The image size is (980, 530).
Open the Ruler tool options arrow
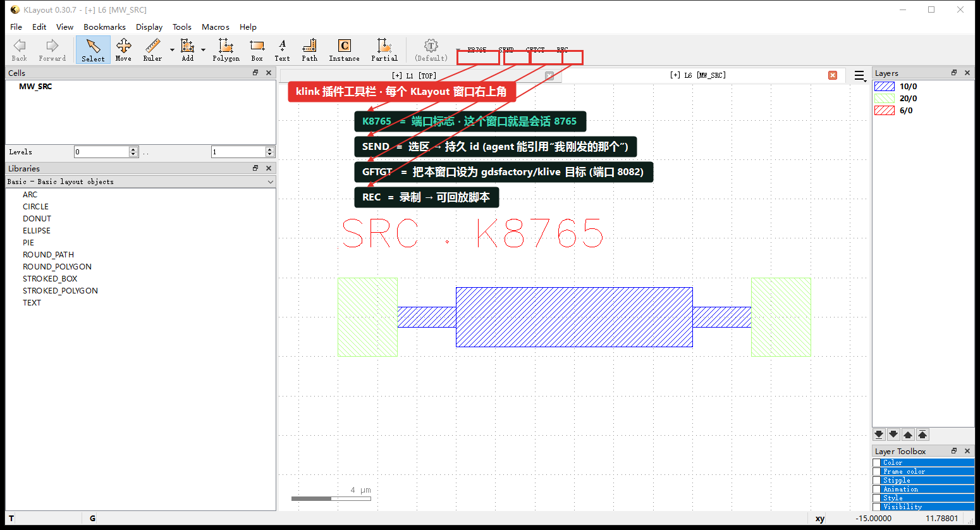pyautogui.click(x=172, y=50)
